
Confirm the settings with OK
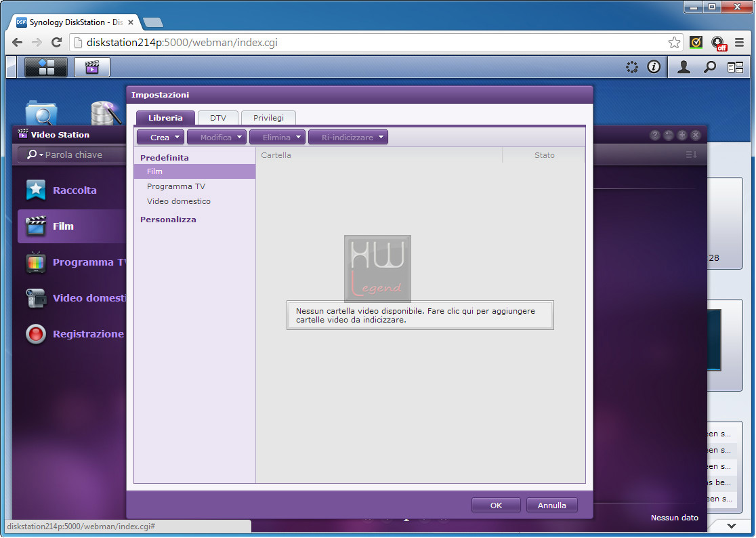(496, 505)
